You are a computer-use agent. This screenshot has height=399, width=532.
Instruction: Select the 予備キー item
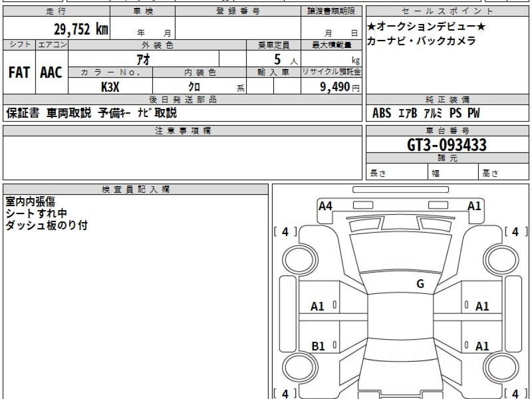114,113
